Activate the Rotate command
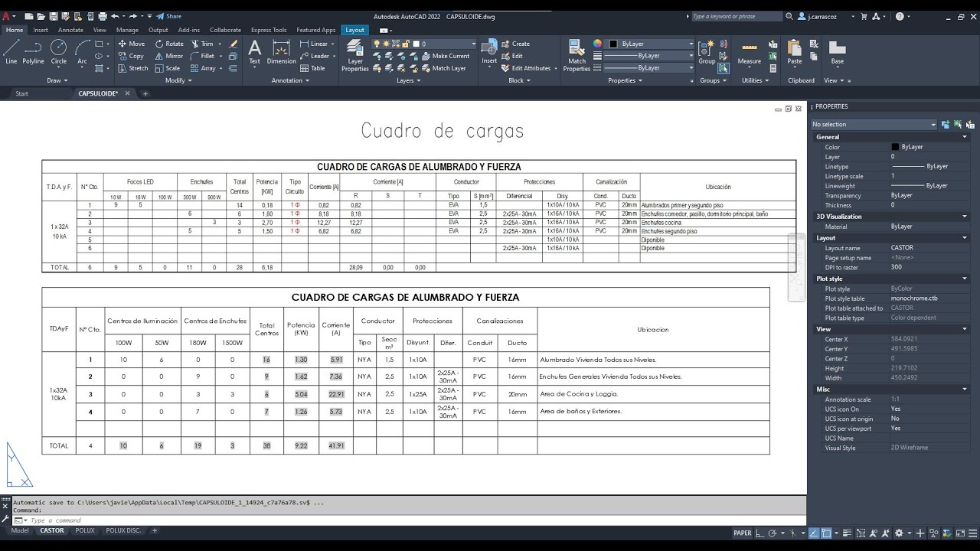 (169, 44)
